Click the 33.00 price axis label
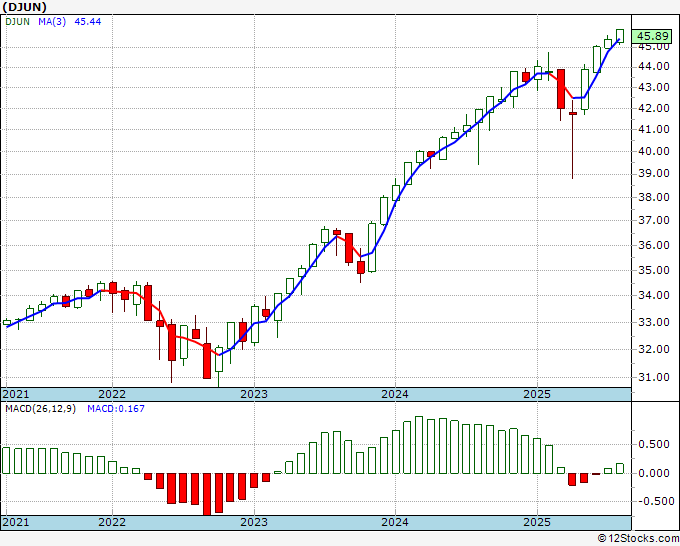680x546 pixels. tap(654, 322)
